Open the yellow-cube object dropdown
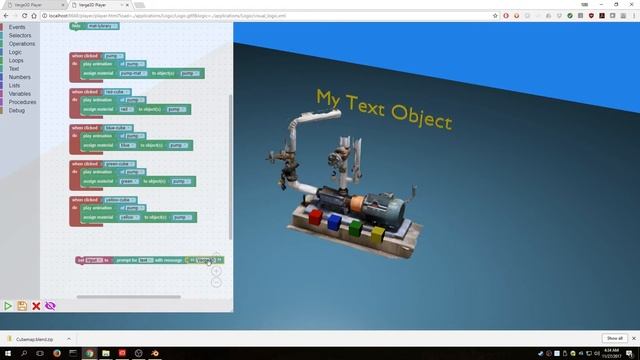 click(x=120, y=200)
